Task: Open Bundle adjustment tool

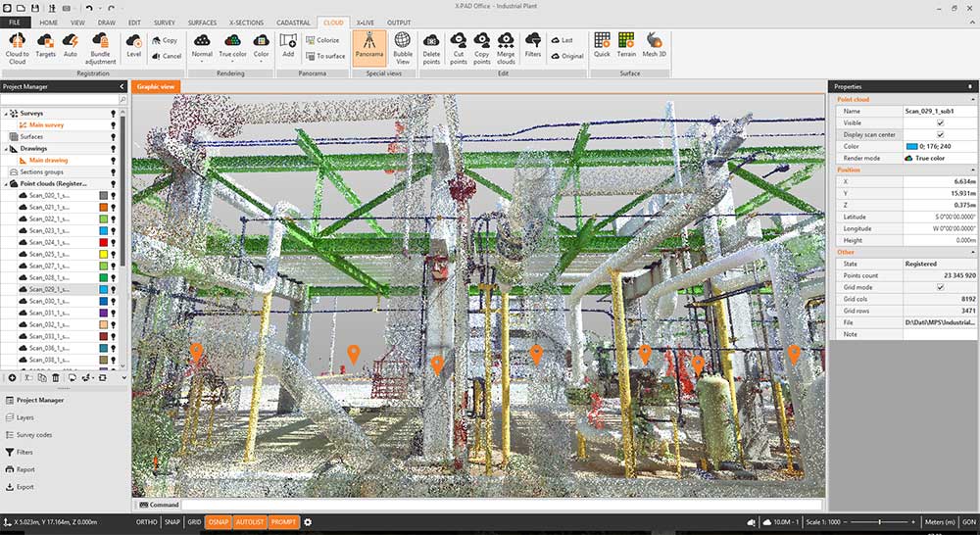Action: pyautogui.click(x=101, y=49)
